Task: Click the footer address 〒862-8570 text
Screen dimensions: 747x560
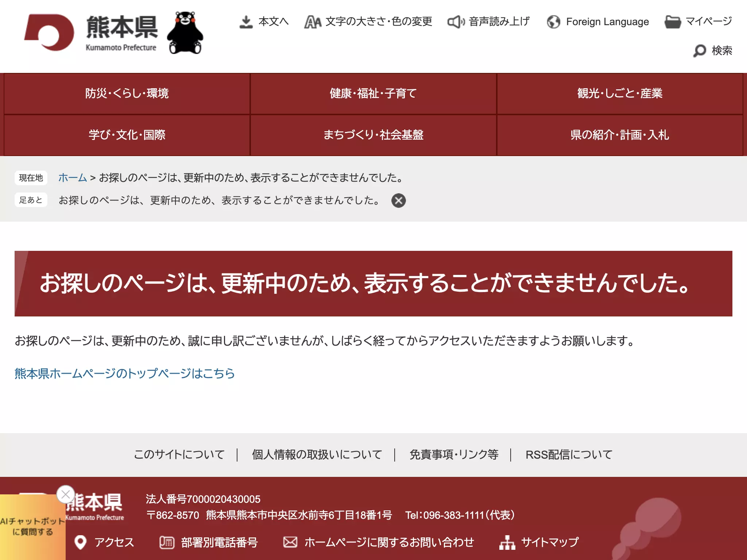Action: click(269, 515)
